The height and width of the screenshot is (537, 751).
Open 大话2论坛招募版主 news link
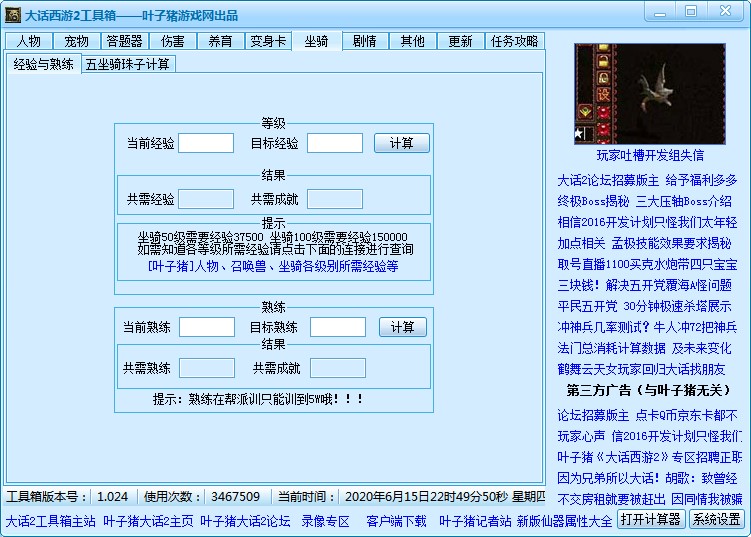point(647,180)
